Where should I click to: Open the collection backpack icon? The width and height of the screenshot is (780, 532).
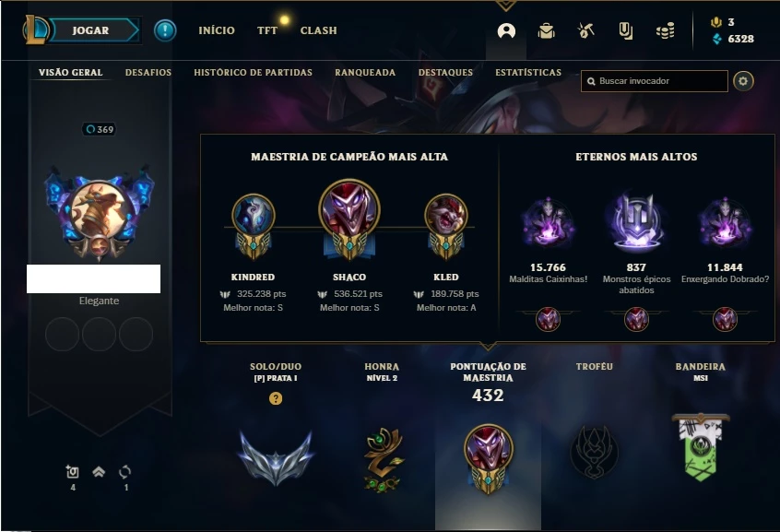[546, 30]
